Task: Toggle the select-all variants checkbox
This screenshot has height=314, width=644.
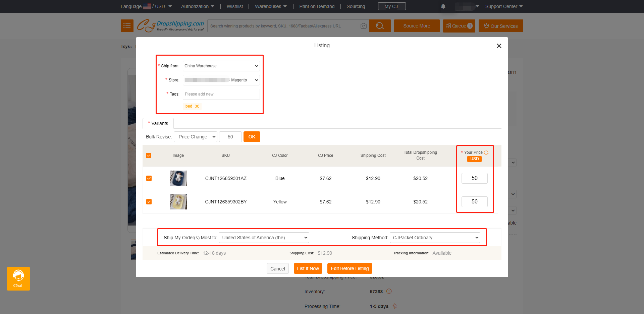Action: [x=149, y=155]
